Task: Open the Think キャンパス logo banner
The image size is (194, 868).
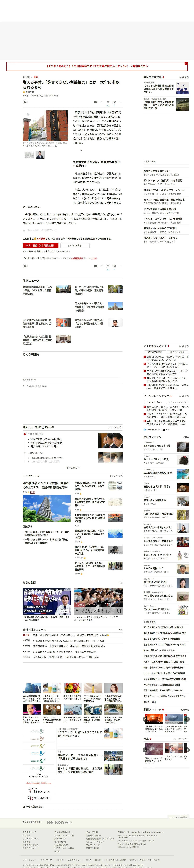Action: click(x=39, y=790)
